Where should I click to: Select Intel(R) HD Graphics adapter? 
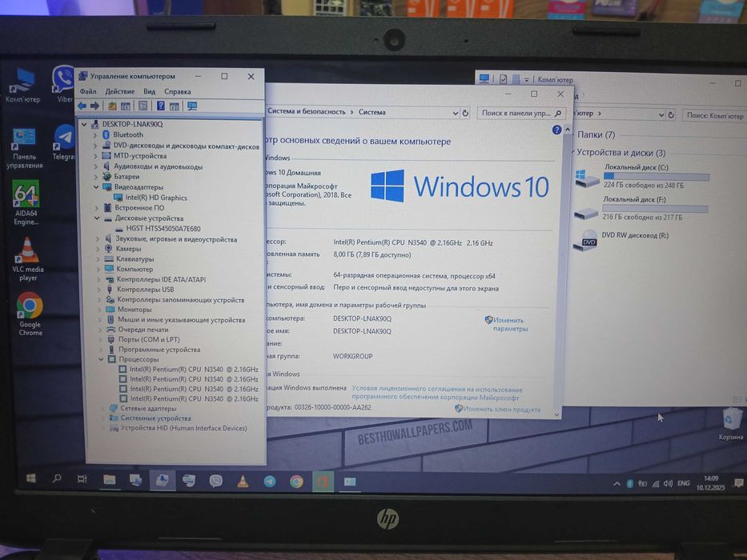click(x=156, y=198)
